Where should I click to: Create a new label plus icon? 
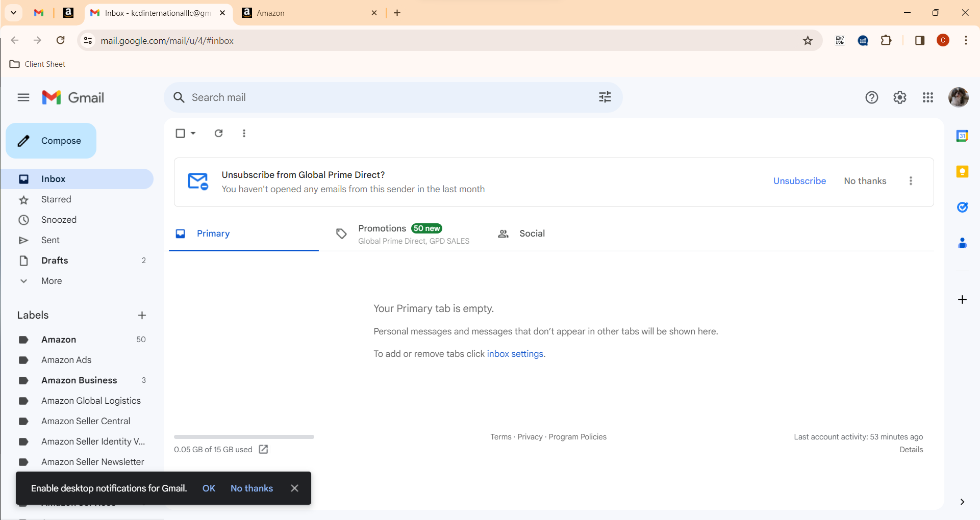142,316
